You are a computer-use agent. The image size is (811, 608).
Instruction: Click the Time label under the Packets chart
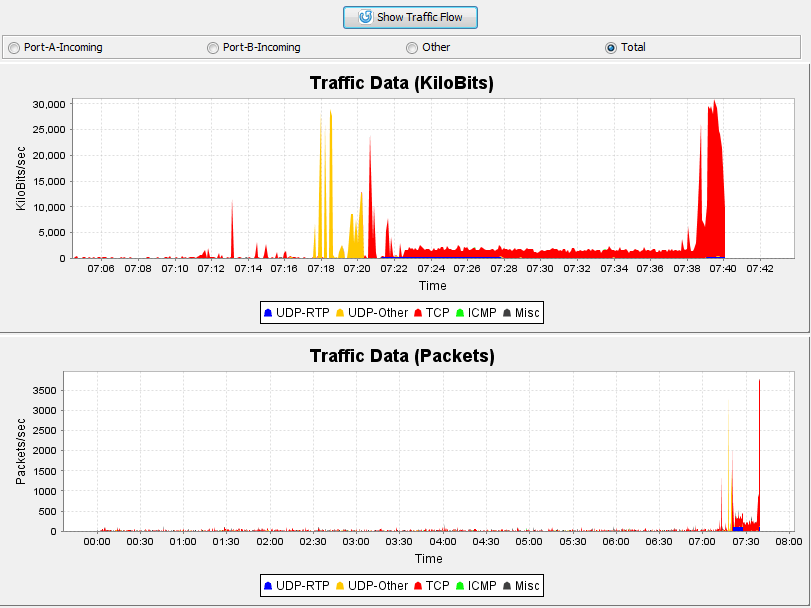click(x=428, y=559)
